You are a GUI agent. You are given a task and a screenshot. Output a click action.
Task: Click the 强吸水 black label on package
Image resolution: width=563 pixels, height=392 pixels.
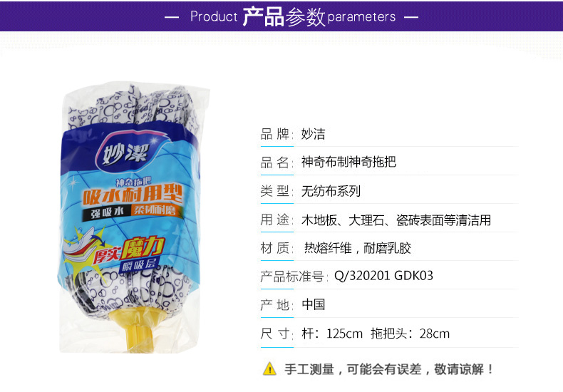click(x=107, y=212)
